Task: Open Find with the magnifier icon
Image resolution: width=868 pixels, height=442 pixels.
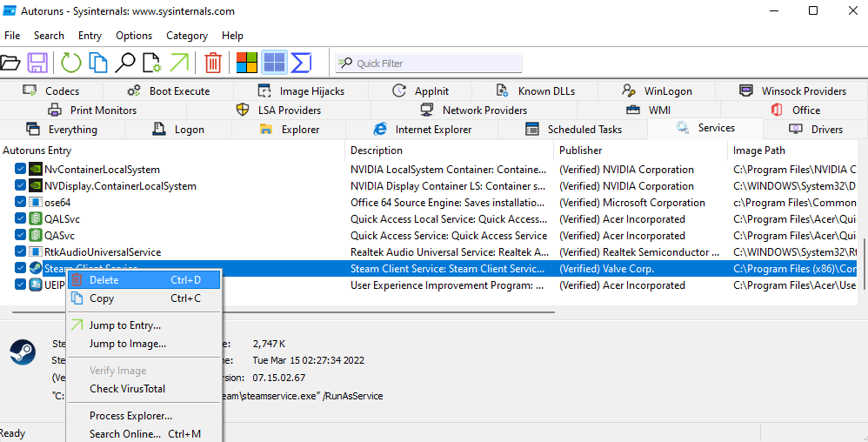Action: click(125, 63)
